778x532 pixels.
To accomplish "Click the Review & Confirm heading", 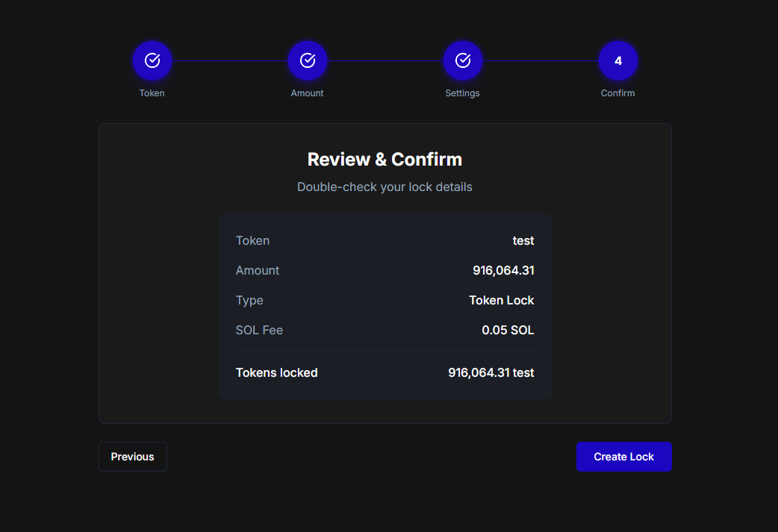I will pos(385,160).
